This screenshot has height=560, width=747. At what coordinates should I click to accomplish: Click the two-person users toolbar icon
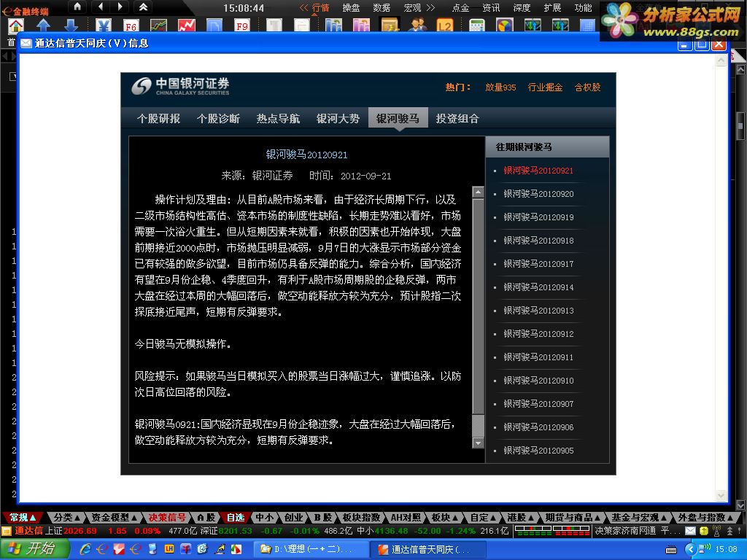417,26
